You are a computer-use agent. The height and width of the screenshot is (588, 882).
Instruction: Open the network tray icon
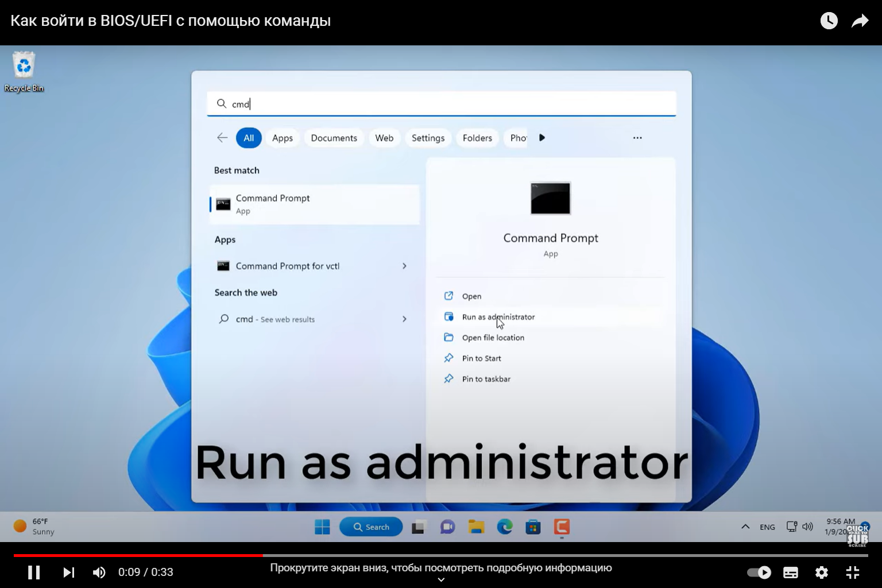pyautogui.click(x=792, y=527)
